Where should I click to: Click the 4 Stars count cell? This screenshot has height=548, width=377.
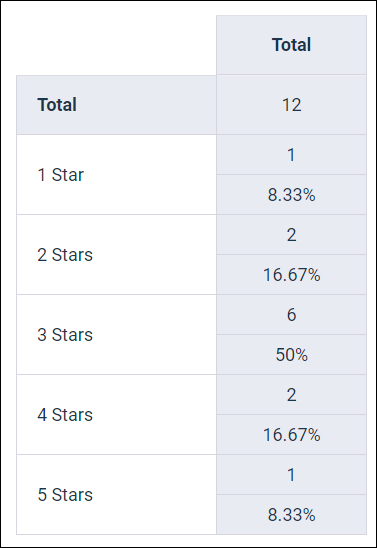point(291,395)
